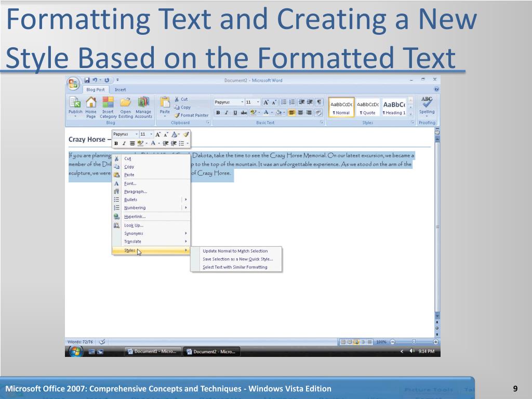Apply the ribbon shading color button
Screen dimensions: 532x399
click(278, 113)
